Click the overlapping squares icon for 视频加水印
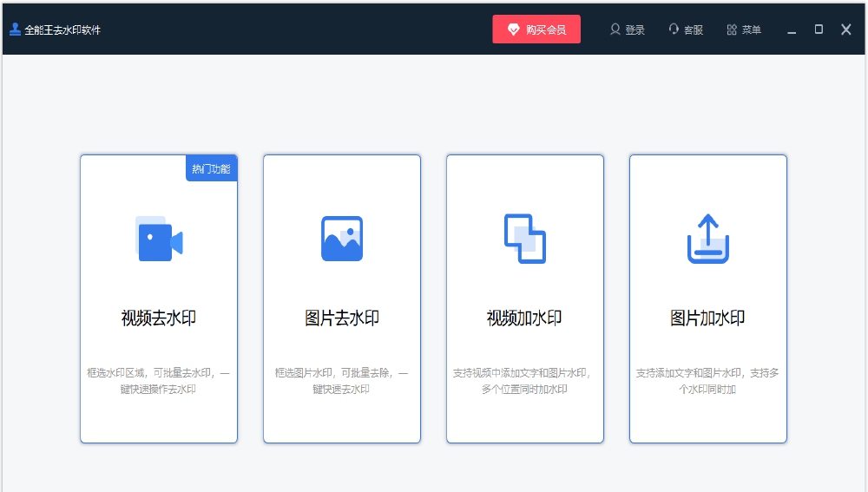Screen dimensions: 868x492 [x=525, y=239]
